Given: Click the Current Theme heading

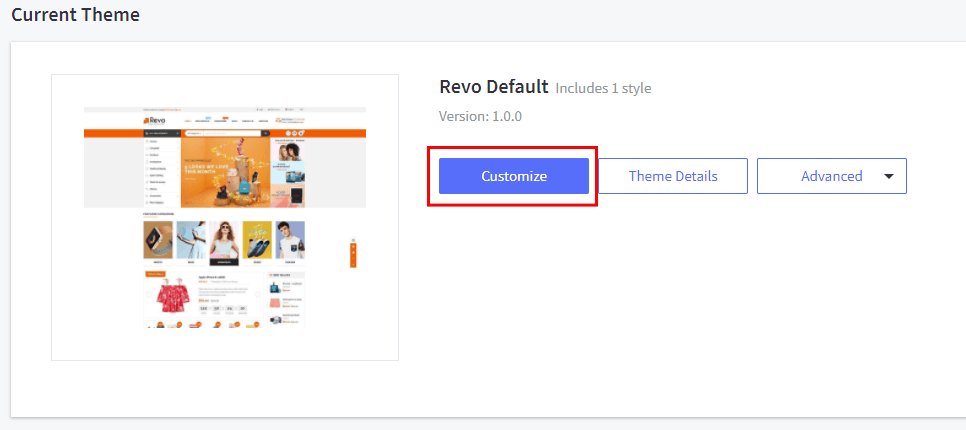Looking at the screenshot, I should [75, 15].
